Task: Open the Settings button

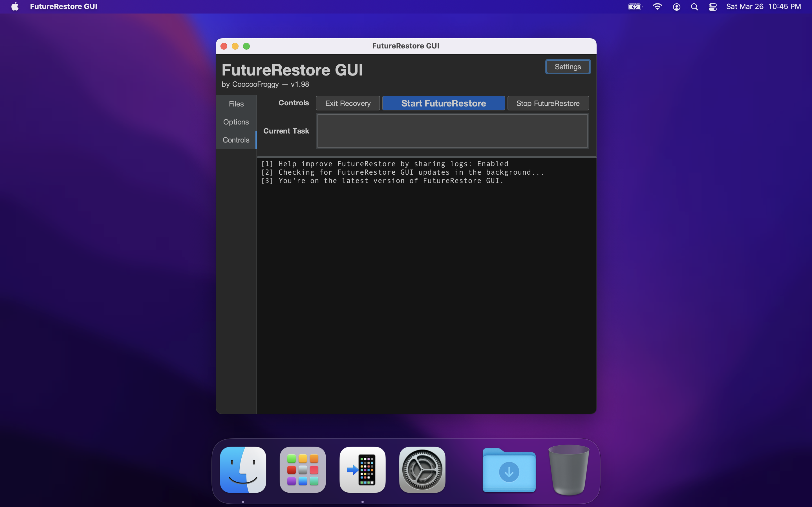Action: tap(567, 67)
